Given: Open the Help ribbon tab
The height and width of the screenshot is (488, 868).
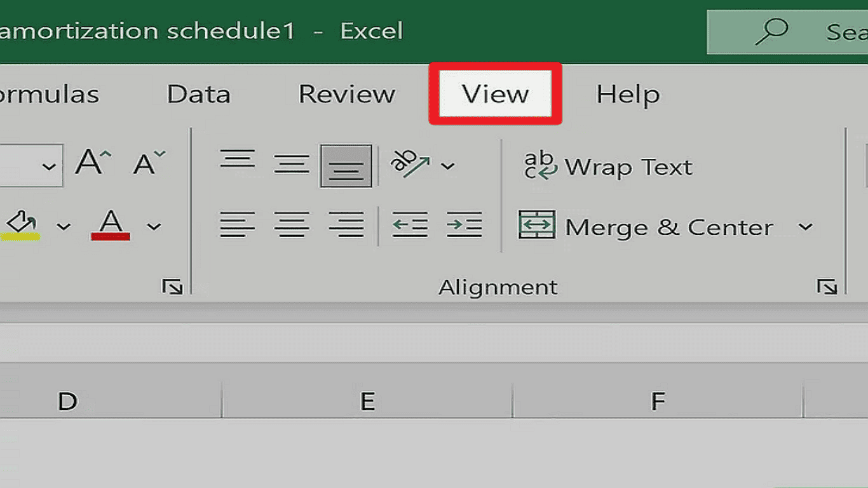Looking at the screenshot, I should [628, 95].
